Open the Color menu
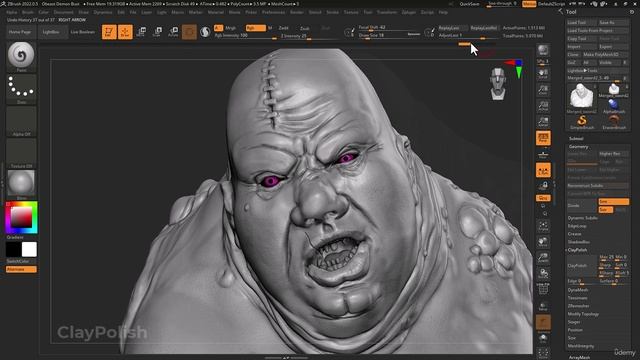This screenshot has width=640, height=360. point(43,12)
